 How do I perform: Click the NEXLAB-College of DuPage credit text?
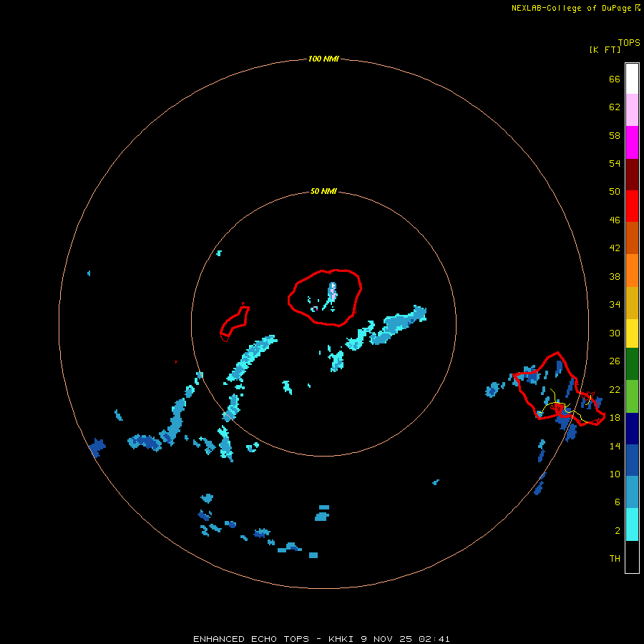point(575,8)
